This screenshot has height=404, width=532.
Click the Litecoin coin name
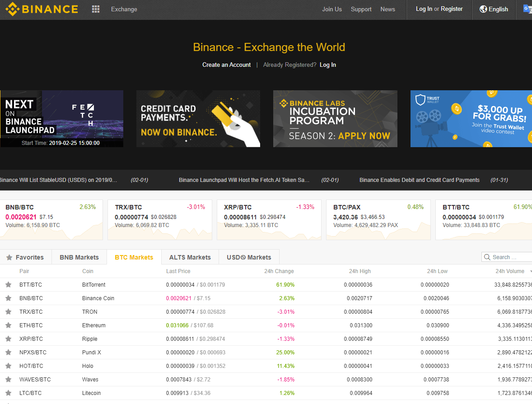pyautogui.click(x=91, y=393)
